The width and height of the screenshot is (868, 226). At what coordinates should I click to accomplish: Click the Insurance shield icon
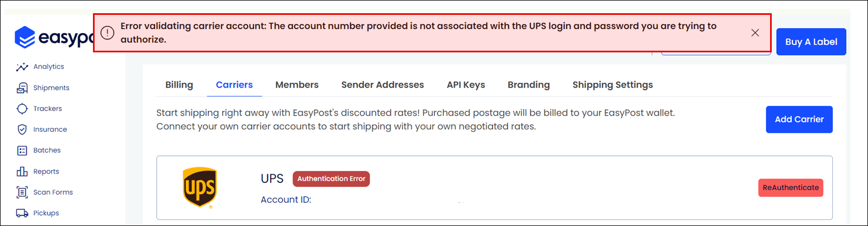(22, 130)
